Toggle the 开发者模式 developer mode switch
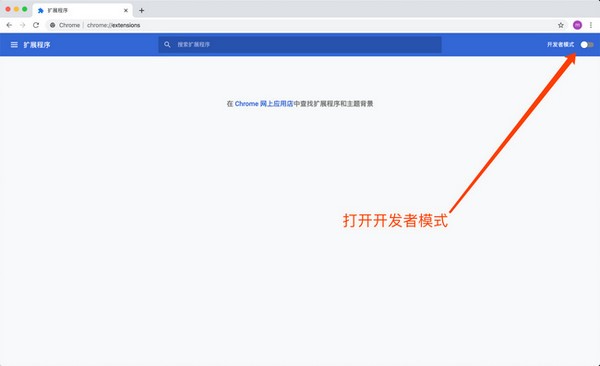The image size is (600, 366). coord(587,45)
